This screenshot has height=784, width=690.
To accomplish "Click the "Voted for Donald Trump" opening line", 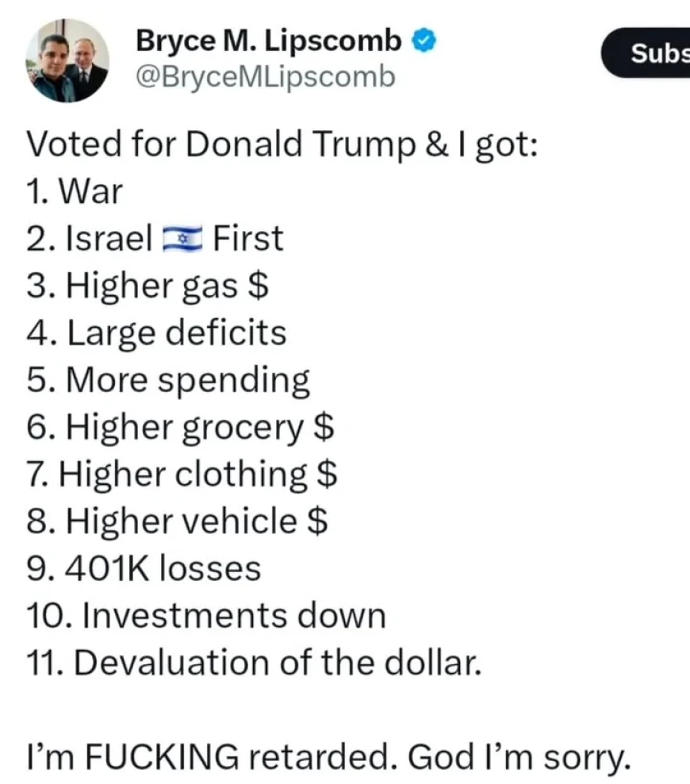I will pos(282,144).
